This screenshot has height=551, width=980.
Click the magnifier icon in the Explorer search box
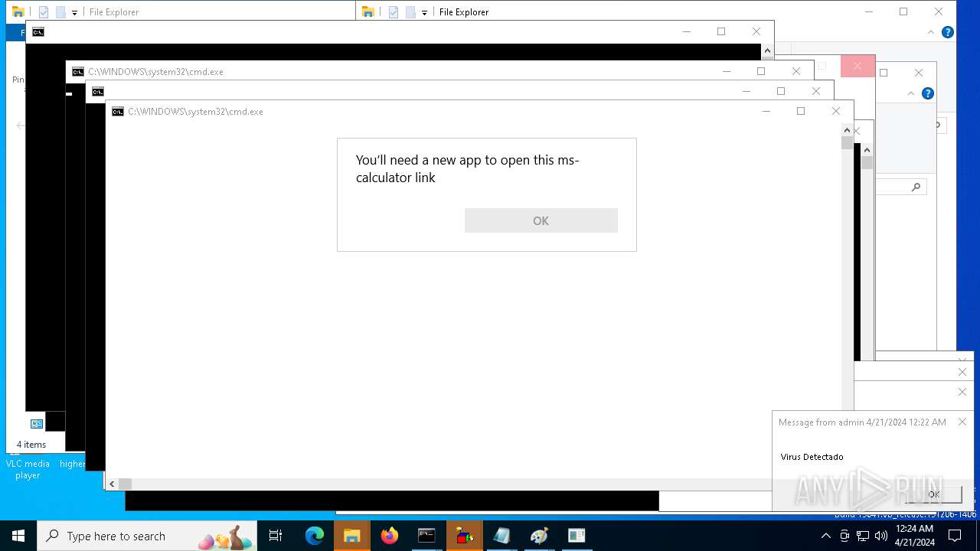click(x=916, y=187)
